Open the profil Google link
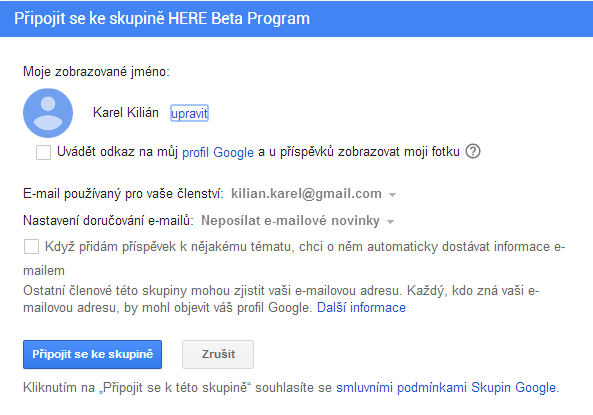Image resolution: width=593 pixels, height=415 pixels. pyautogui.click(x=218, y=152)
